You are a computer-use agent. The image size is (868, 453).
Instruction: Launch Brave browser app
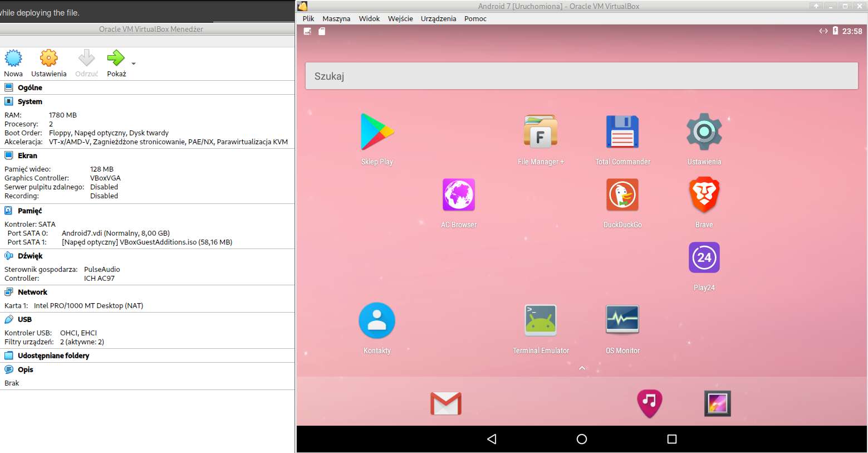click(x=704, y=195)
